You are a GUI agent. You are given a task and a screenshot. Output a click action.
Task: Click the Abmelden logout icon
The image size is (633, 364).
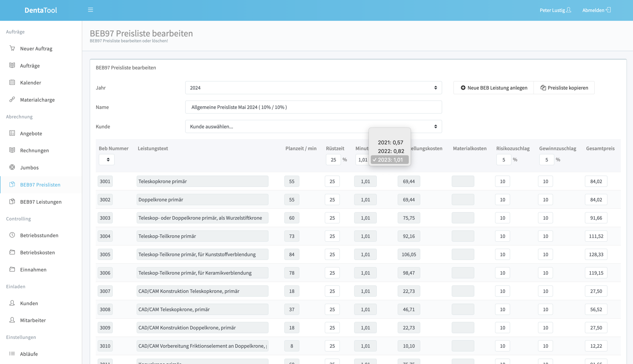click(608, 10)
